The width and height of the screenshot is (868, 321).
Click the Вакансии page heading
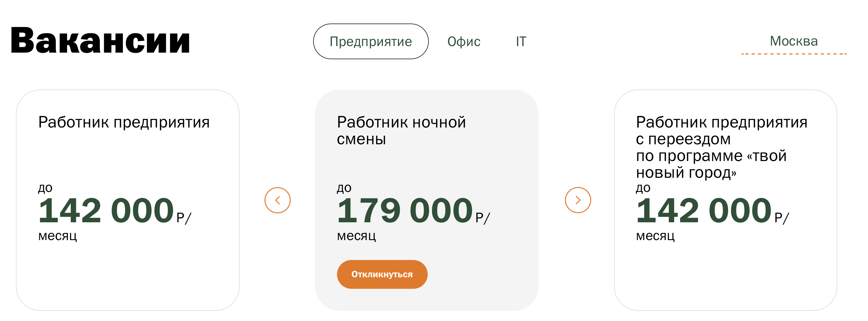tap(100, 41)
